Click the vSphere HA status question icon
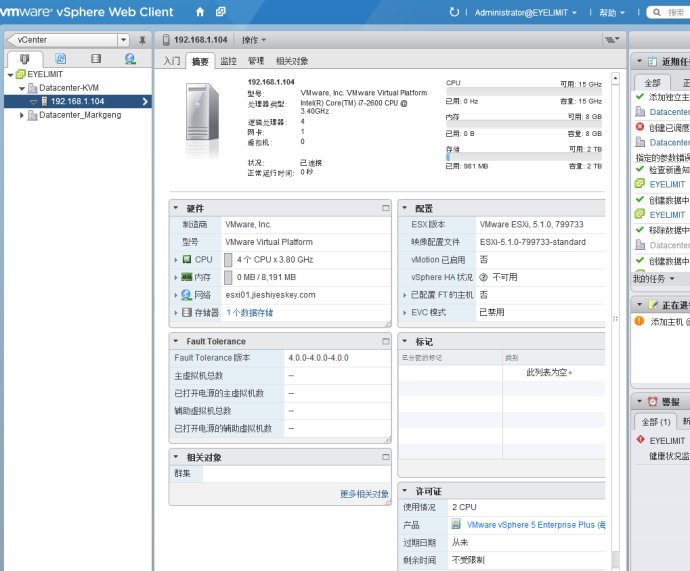This screenshot has height=571, width=690. [x=483, y=277]
